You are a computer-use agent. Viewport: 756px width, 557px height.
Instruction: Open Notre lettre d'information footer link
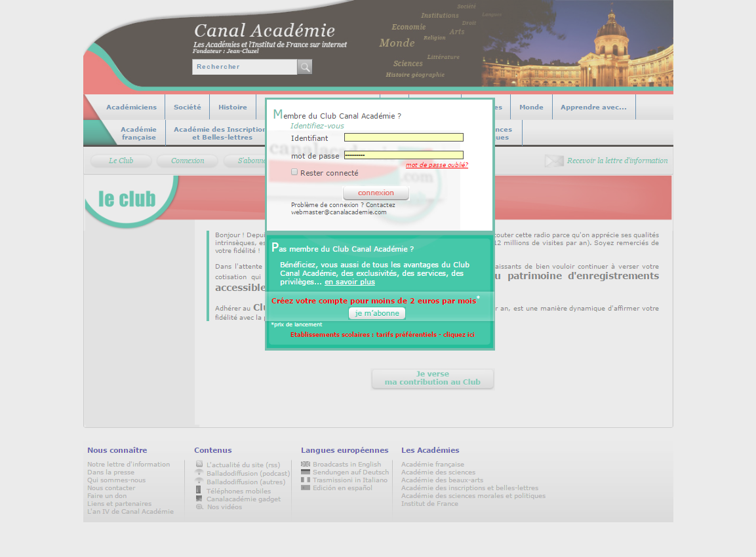point(129,465)
